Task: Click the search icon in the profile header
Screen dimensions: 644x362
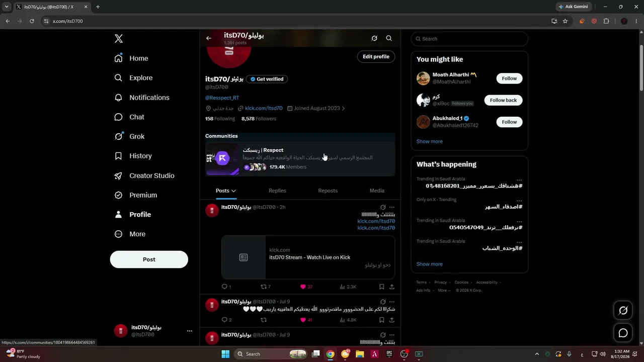Action: click(x=389, y=38)
